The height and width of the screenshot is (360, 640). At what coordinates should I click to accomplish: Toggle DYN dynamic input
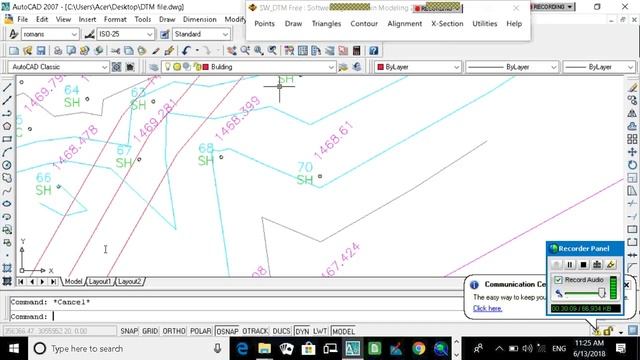[302, 331]
